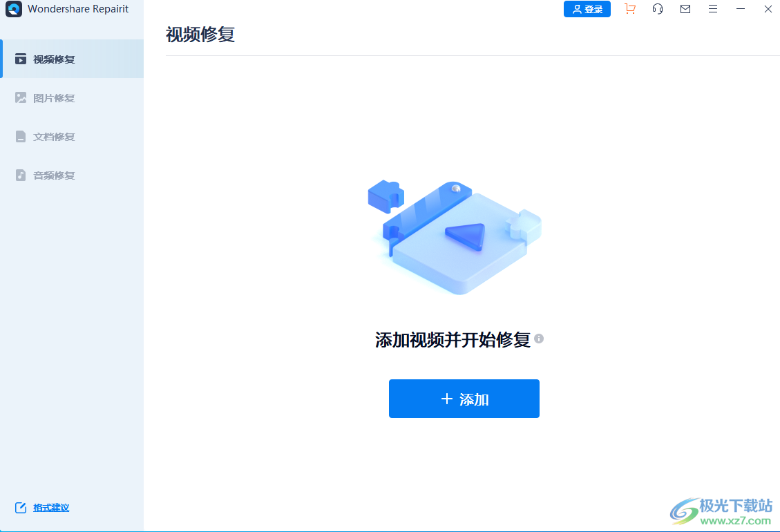Image resolution: width=780 pixels, height=532 pixels.
Task: Minimize the Repairit window
Action: [740, 9]
